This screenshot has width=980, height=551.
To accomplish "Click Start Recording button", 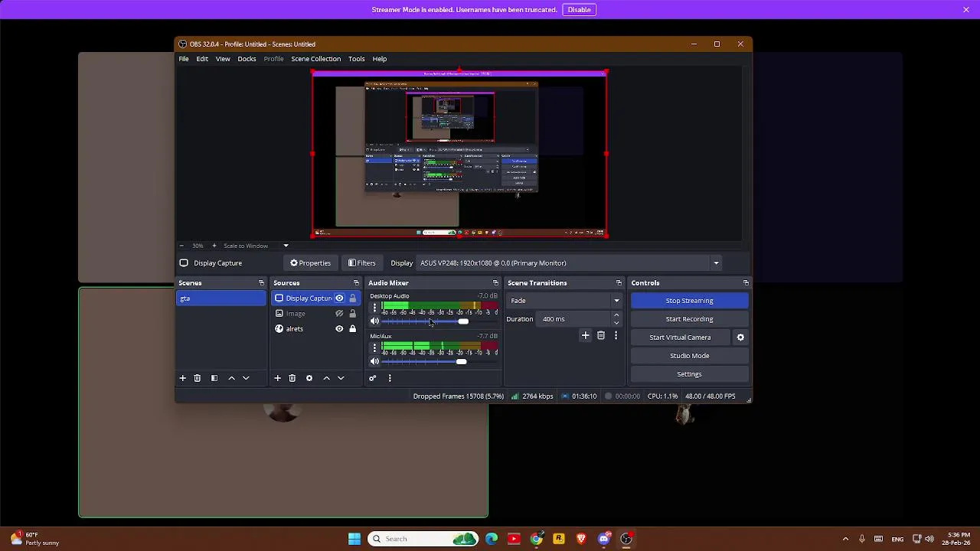I will [689, 319].
